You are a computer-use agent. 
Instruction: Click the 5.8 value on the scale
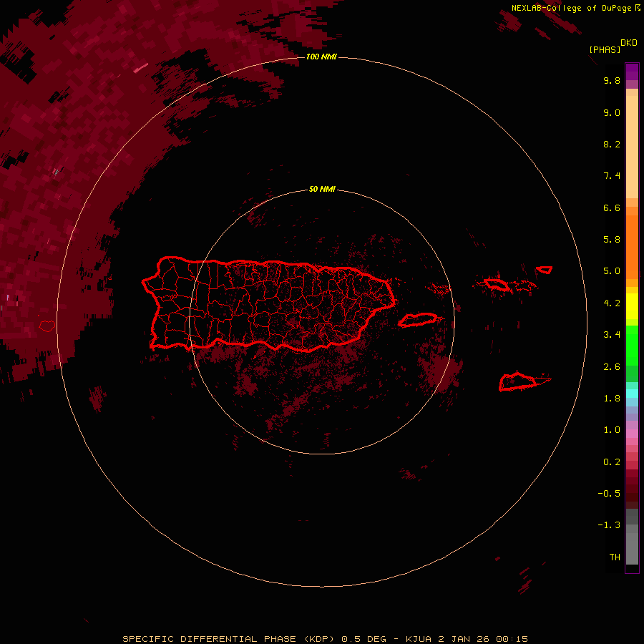(612, 240)
